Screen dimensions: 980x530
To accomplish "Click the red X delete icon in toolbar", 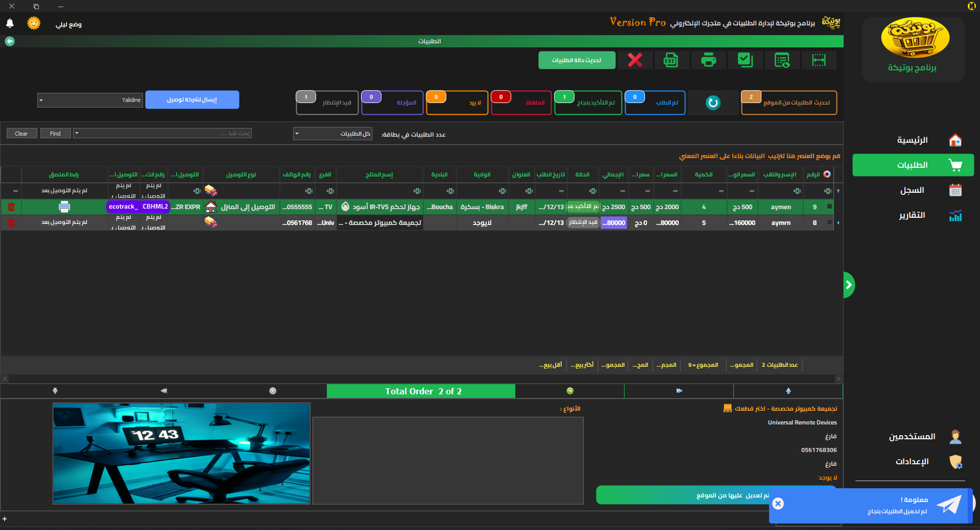I will click(635, 60).
